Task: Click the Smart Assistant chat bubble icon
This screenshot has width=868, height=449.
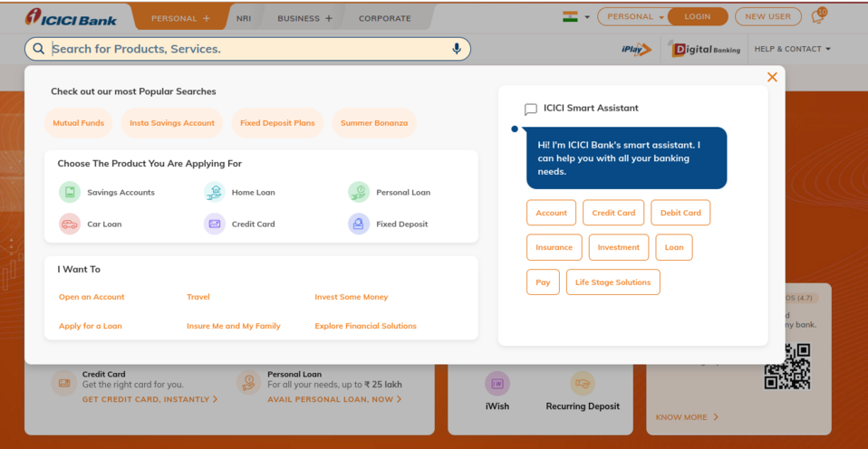Action: coord(531,109)
